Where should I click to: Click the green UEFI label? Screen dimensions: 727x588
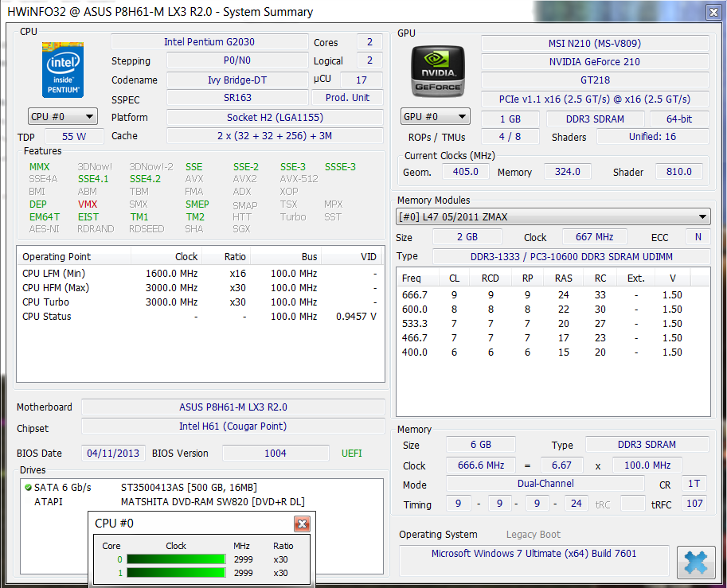351,454
